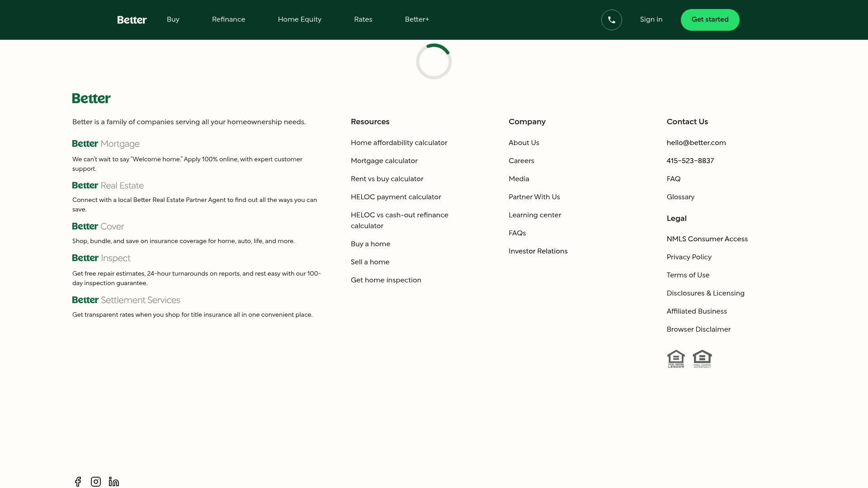Open the HELOC payment calculator

(x=396, y=197)
